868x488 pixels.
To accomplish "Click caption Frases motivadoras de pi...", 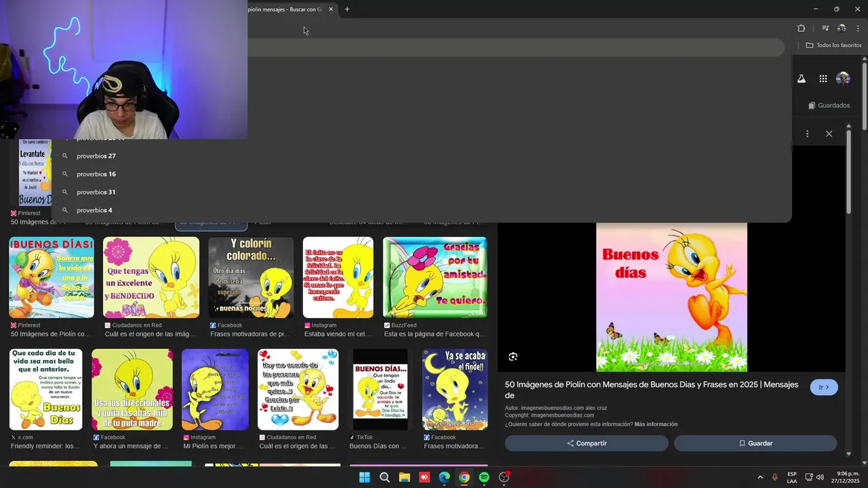I will pyautogui.click(x=250, y=334).
